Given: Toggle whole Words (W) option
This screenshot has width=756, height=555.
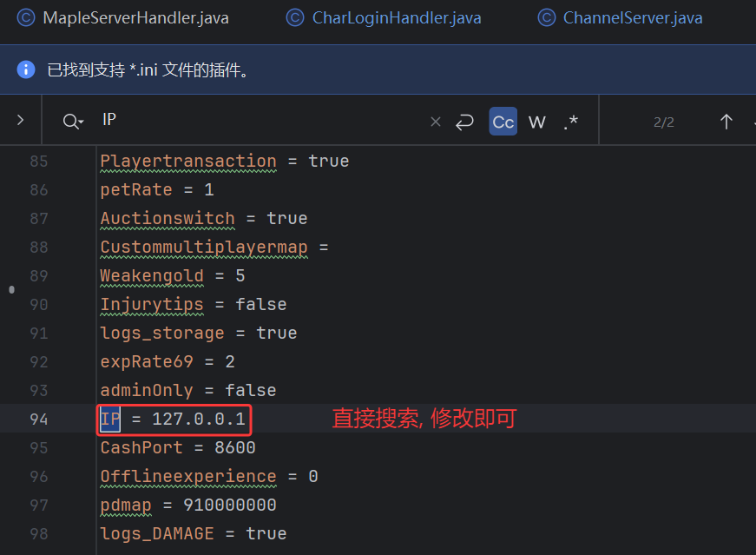Looking at the screenshot, I should click(x=537, y=122).
